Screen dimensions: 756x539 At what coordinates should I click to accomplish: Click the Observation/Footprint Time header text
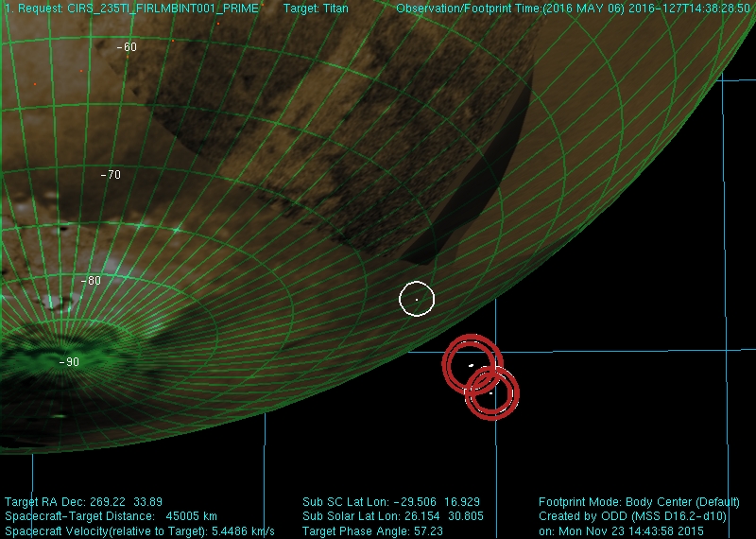[574, 9]
